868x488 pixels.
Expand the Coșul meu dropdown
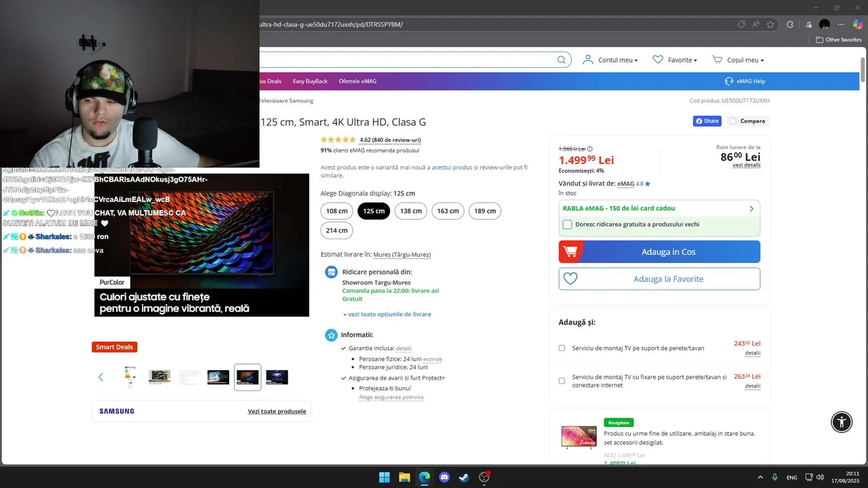(762, 60)
